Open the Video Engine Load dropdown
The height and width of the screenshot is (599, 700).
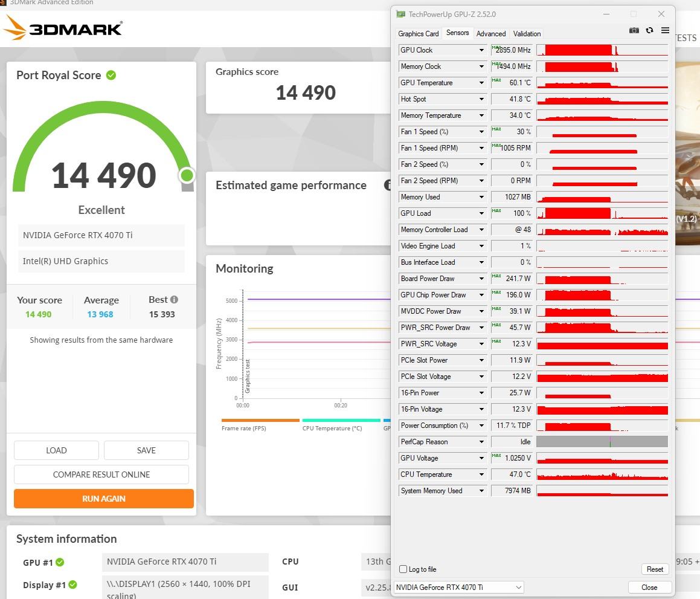point(481,246)
